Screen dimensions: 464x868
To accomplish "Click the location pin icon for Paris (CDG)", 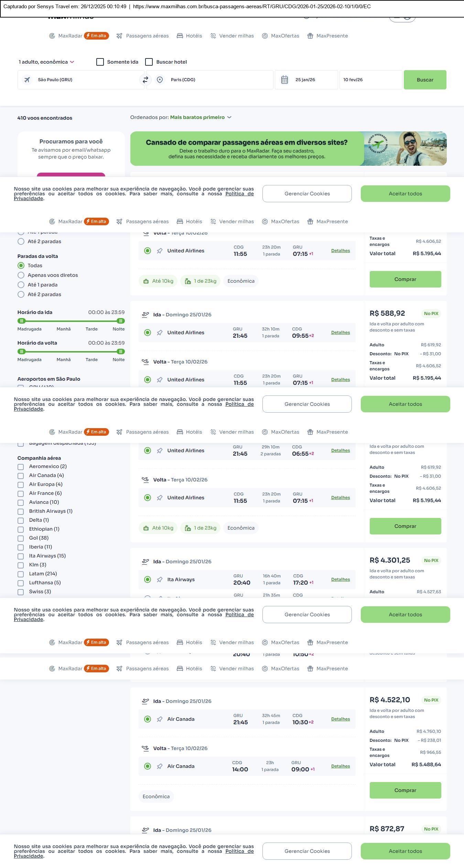I will pyautogui.click(x=160, y=80).
